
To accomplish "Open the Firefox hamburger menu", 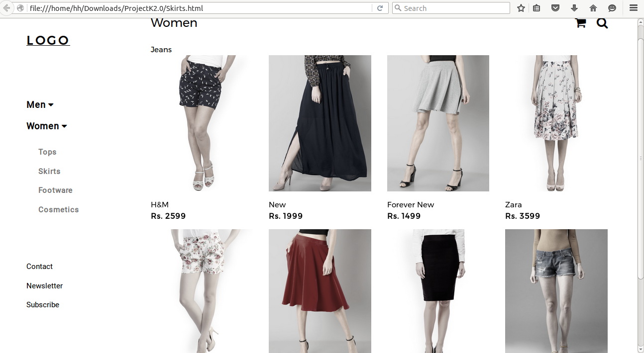I will coord(634,8).
